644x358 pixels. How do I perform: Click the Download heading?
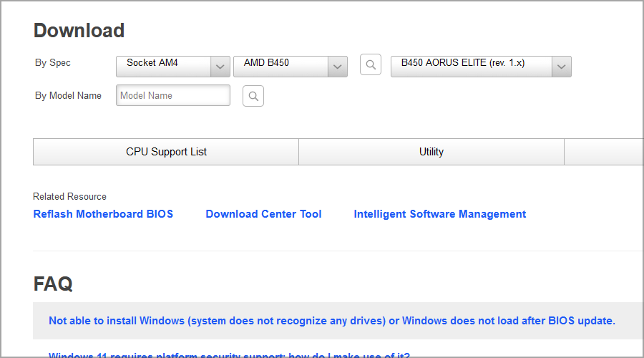pos(79,30)
